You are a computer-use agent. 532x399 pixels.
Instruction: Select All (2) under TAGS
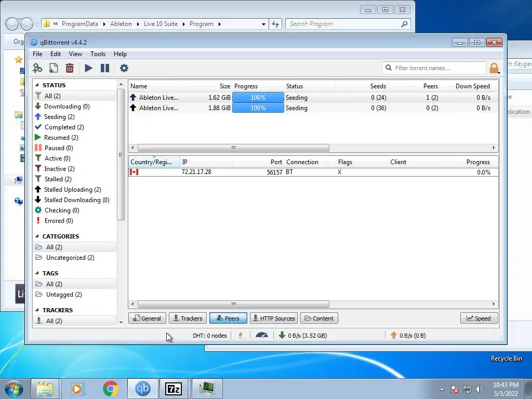(x=75, y=284)
